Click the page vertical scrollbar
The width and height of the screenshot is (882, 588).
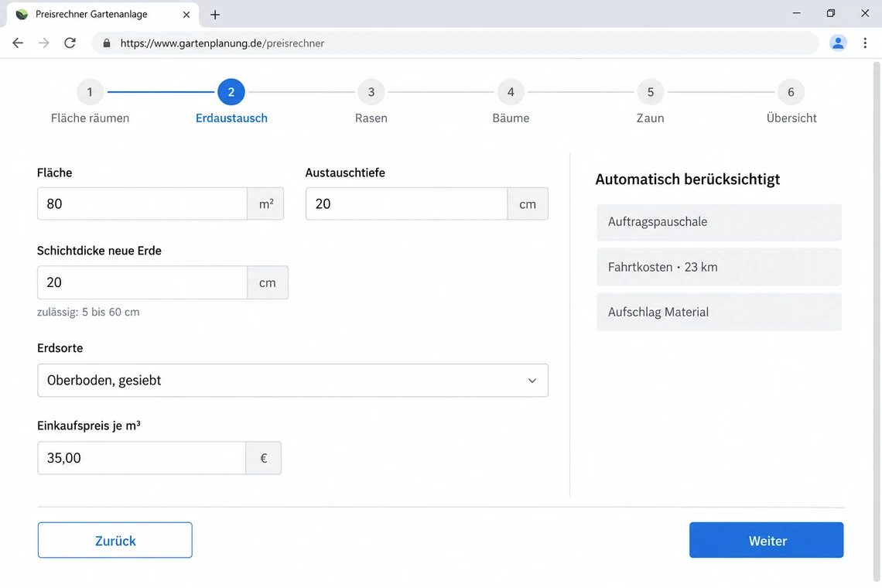pyautogui.click(x=877, y=321)
